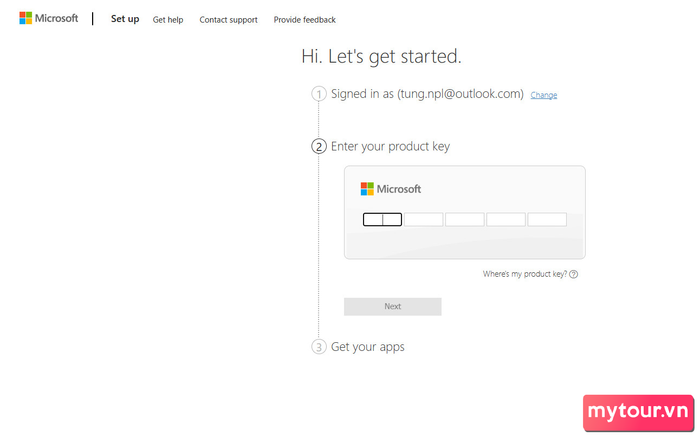Viewport: 700px width, 439px height.
Task: Click the "Signed in as" account text
Action: (427, 94)
